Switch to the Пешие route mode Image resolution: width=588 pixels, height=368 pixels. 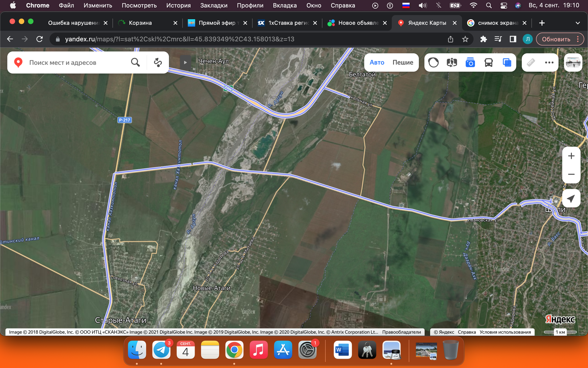403,63
